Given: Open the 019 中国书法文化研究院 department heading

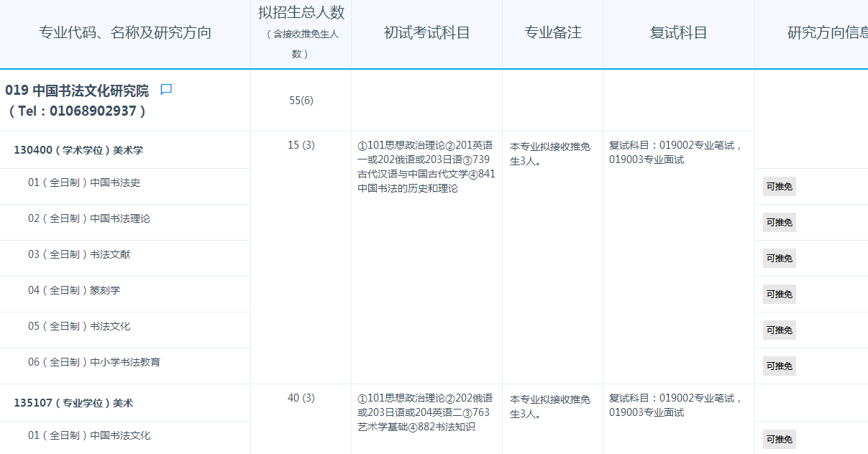Looking at the screenshot, I should coord(77,91).
